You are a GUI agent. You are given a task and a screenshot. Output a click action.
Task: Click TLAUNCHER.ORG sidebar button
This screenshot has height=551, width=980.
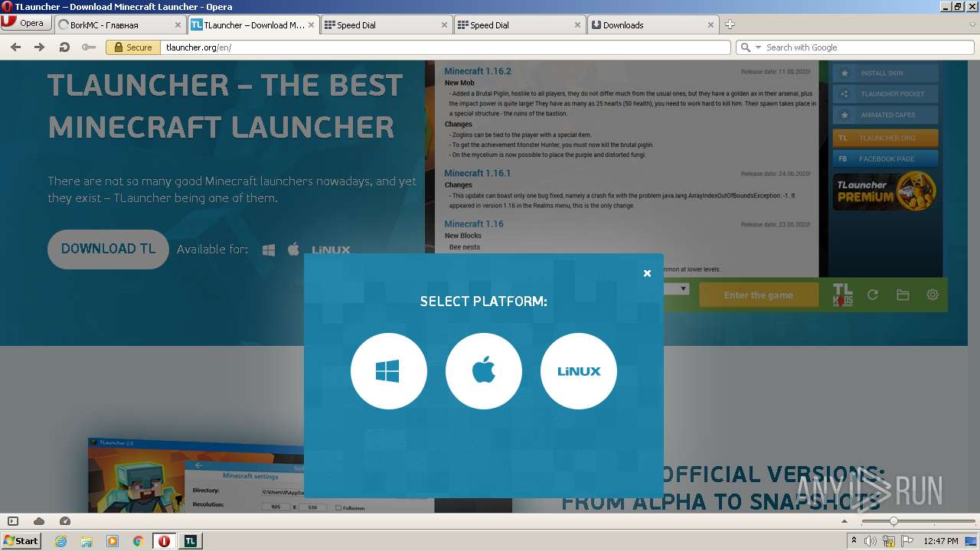(885, 138)
